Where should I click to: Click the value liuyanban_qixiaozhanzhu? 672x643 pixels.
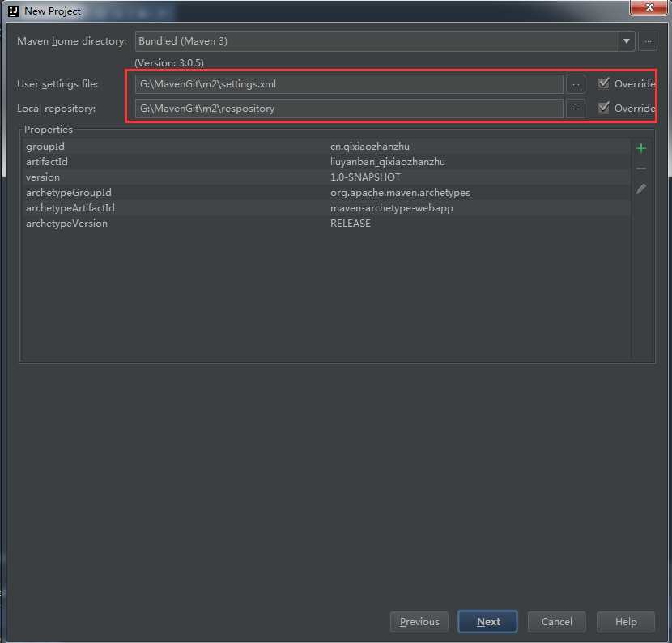pyautogui.click(x=388, y=162)
